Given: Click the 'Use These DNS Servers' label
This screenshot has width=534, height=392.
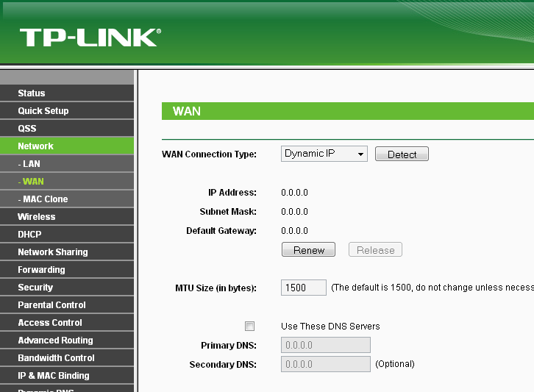Looking at the screenshot, I should click(x=330, y=327).
